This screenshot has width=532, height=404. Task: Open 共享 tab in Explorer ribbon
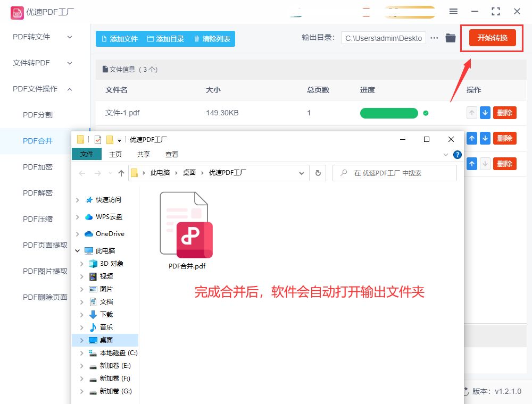(x=144, y=155)
